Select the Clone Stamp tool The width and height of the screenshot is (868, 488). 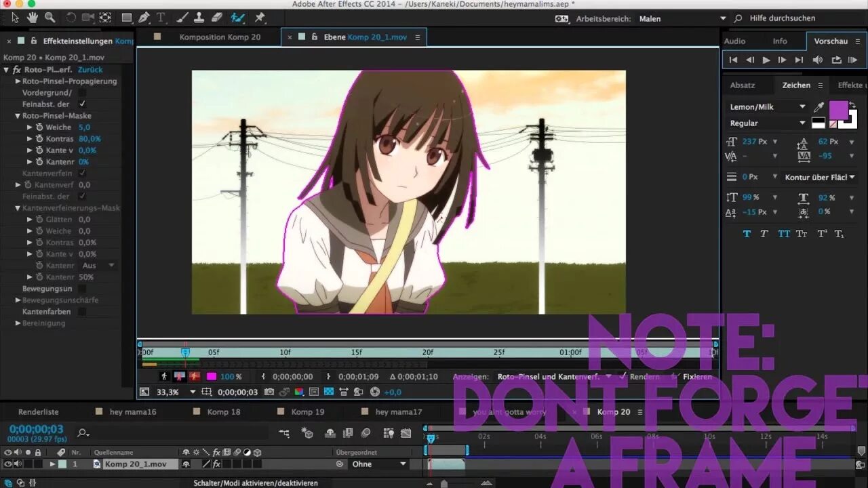(199, 18)
